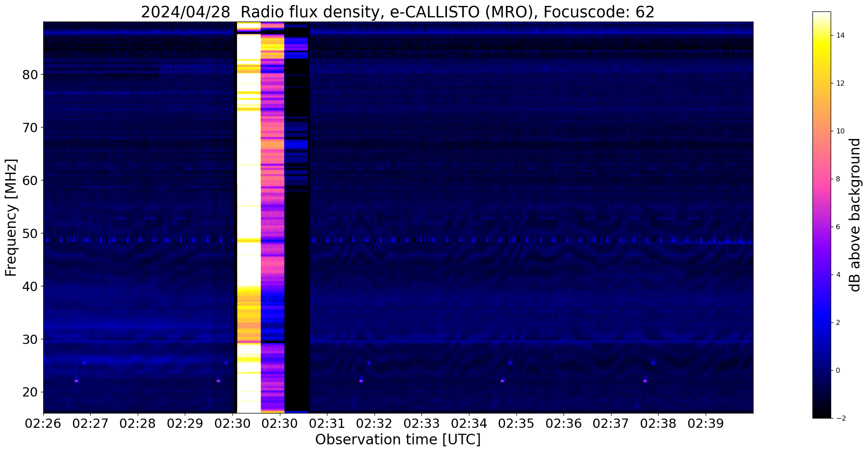Click the colorbar tick label 12
Image resolution: width=868 pixels, height=452 pixels.
coord(840,83)
